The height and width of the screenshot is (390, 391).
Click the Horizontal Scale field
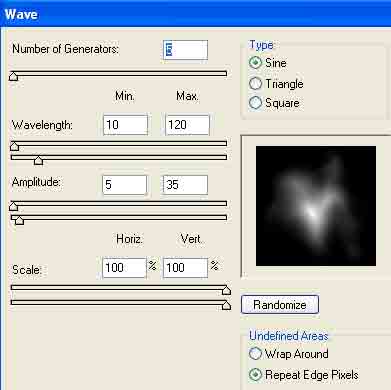point(124,267)
